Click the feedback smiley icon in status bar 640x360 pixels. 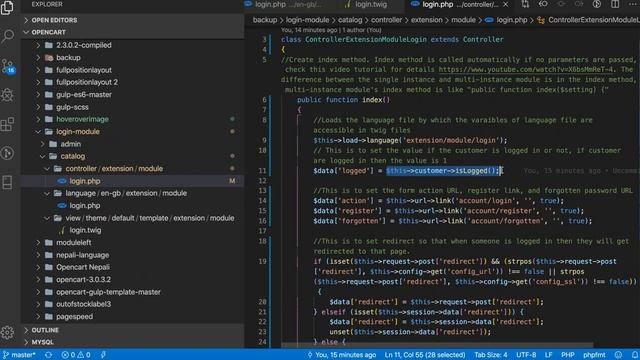pos(619,355)
